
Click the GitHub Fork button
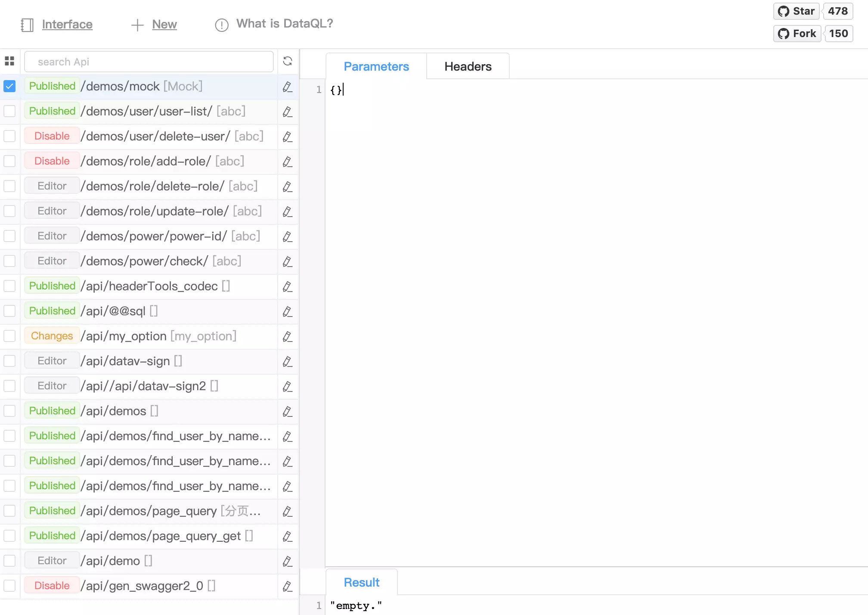(x=797, y=34)
